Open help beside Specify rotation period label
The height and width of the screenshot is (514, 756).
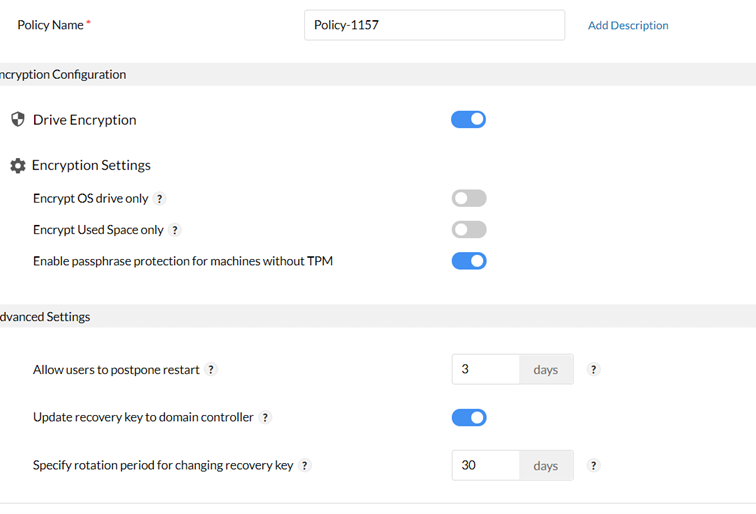(x=305, y=466)
